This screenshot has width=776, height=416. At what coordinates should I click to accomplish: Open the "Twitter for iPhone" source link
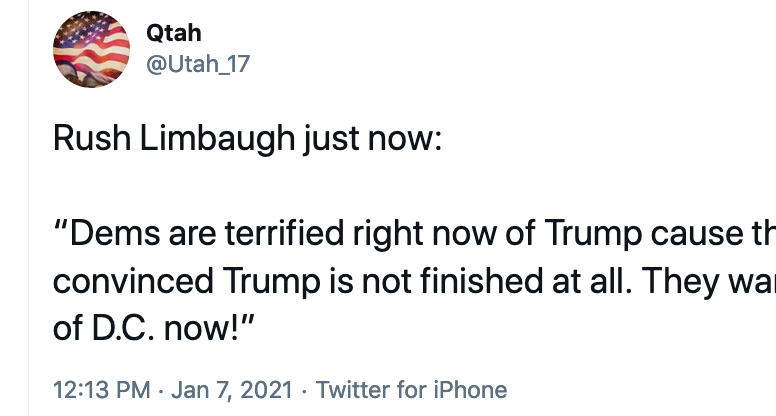click(411, 390)
